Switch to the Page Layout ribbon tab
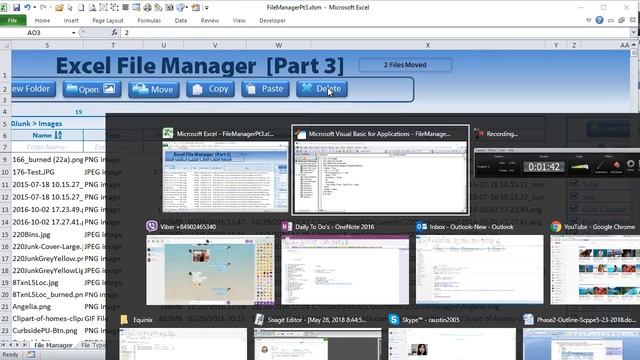Screen dimensions: 640x360 click(x=108, y=20)
